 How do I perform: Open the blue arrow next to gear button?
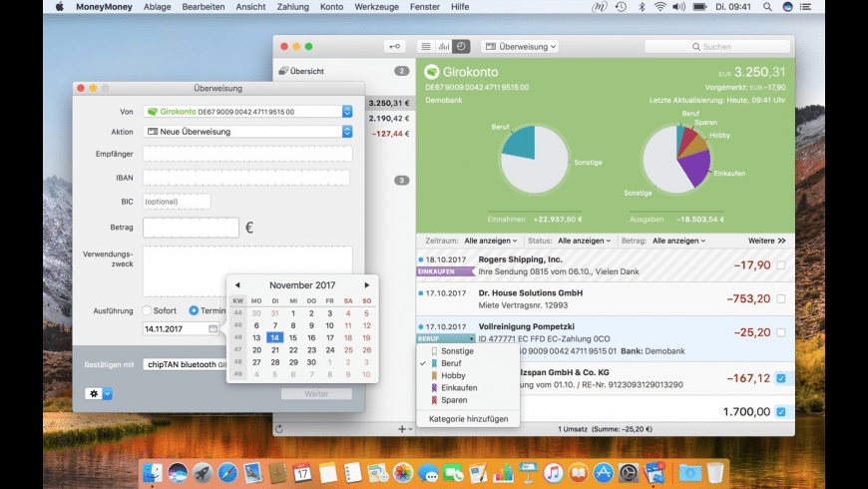(x=108, y=394)
